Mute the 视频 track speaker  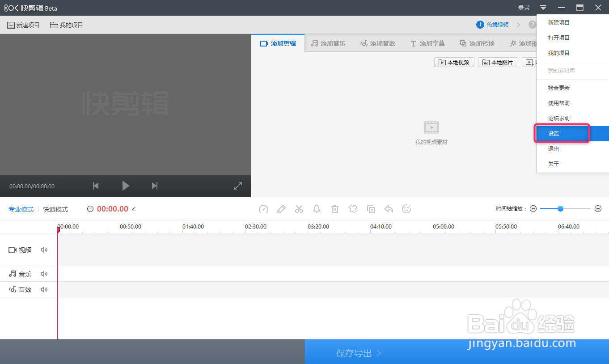(x=44, y=250)
